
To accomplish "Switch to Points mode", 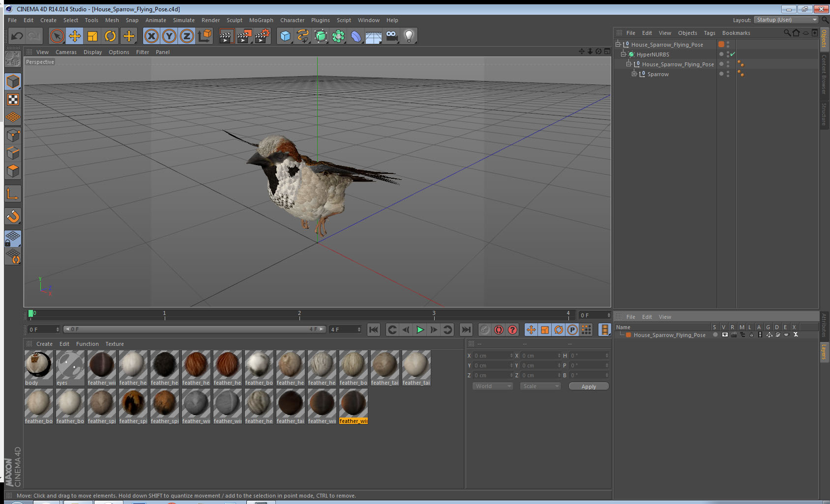I will [x=13, y=136].
